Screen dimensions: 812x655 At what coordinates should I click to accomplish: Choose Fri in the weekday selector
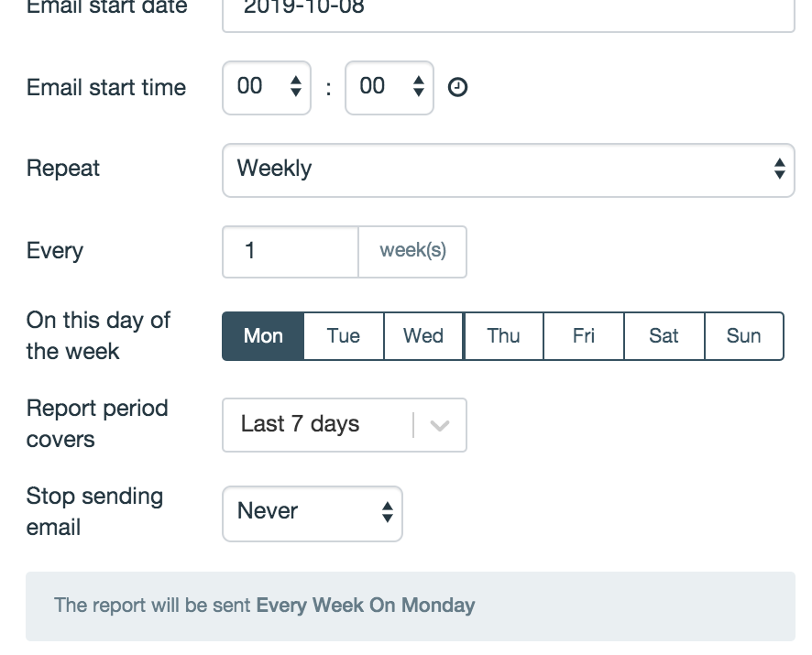pyautogui.click(x=584, y=336)
